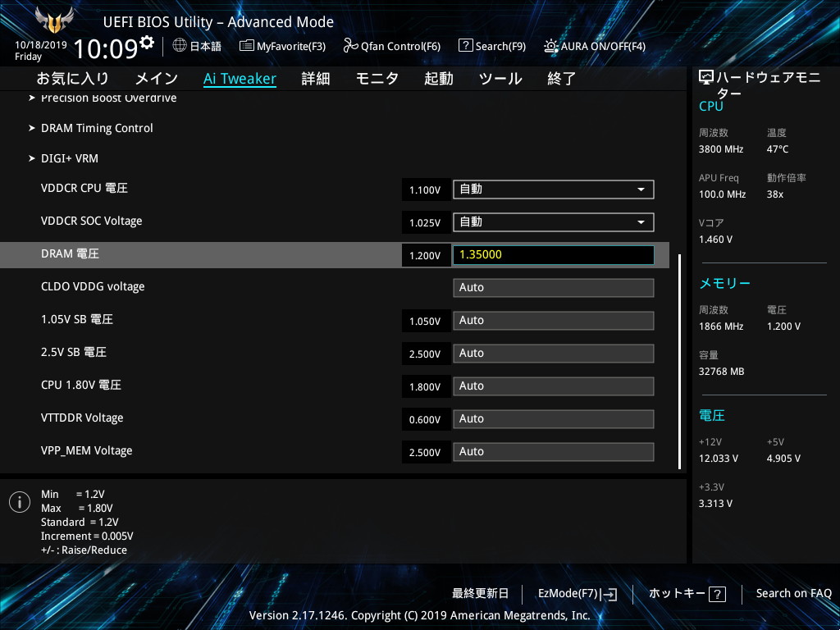Click the 12.033 V reading
Viewport: 840px width, 630px height.
point(719,459)
